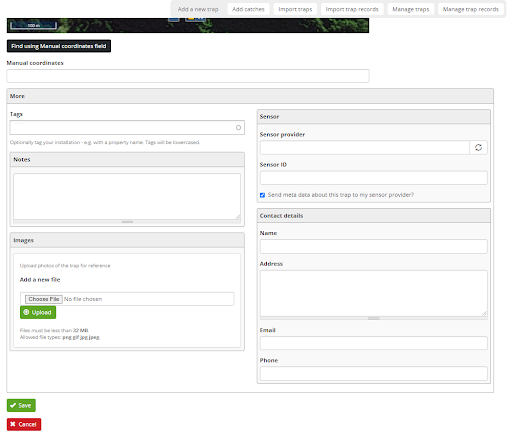The image size is (512, 437).
Task: Click into the Sensor ID field
Action: (x=374, y=178)
